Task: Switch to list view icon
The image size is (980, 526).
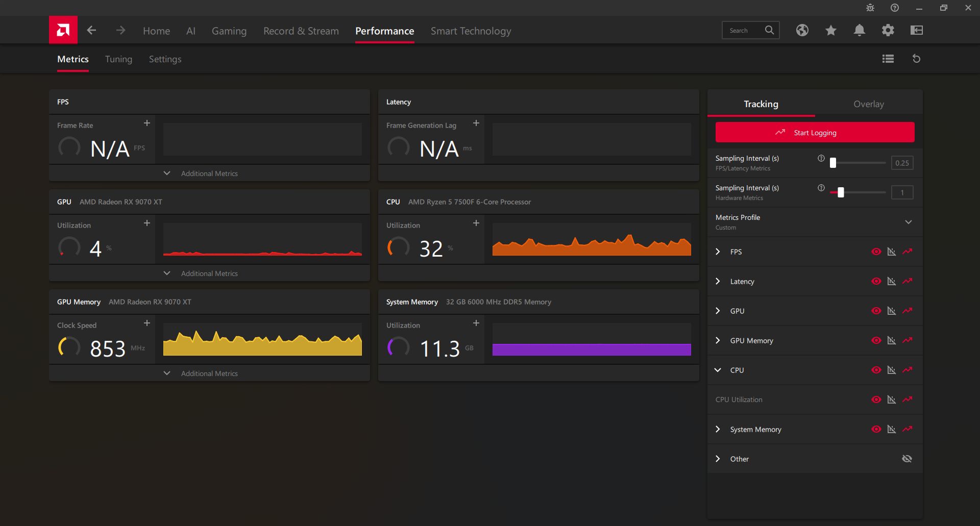Action: tap(888, 59)
